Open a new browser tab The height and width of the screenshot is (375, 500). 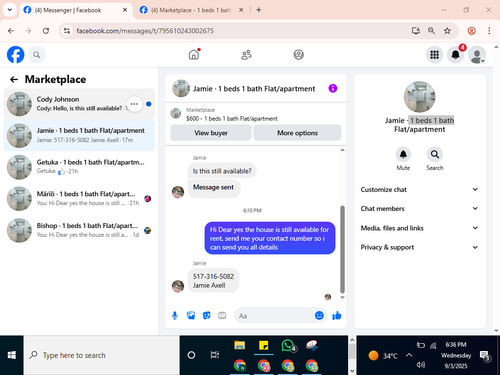point(259,10)
